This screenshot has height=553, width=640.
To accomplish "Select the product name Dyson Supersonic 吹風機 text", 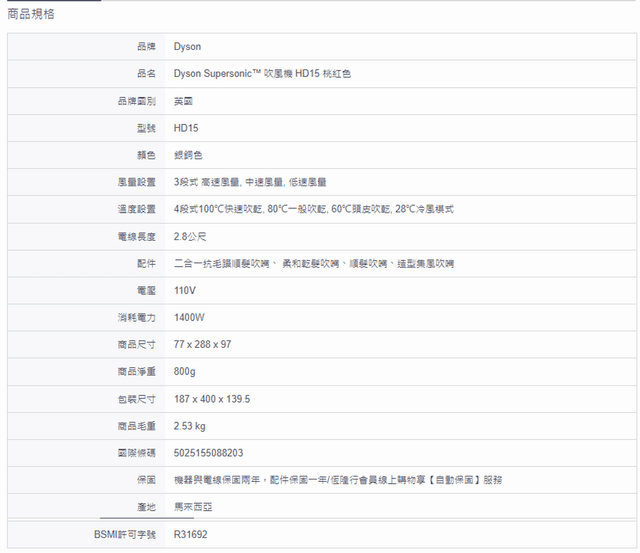I will tap(262, 74).
